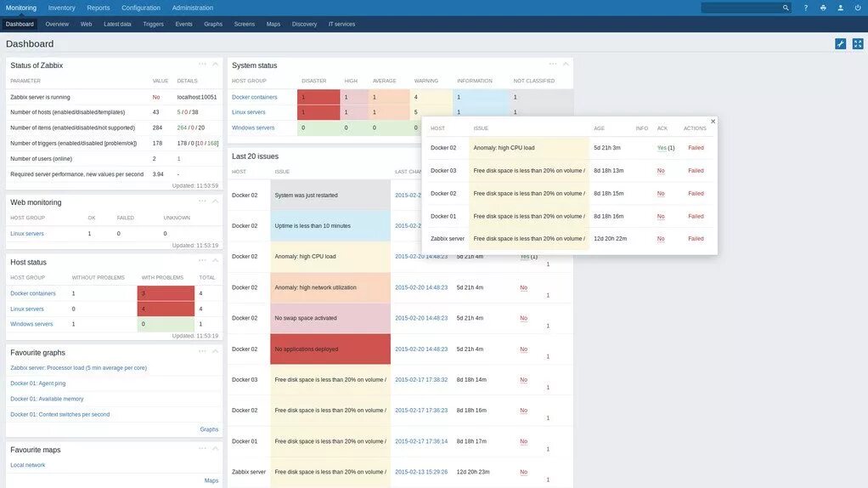
Task: Switch to the Screens tab
Action: tap(244, 25)
